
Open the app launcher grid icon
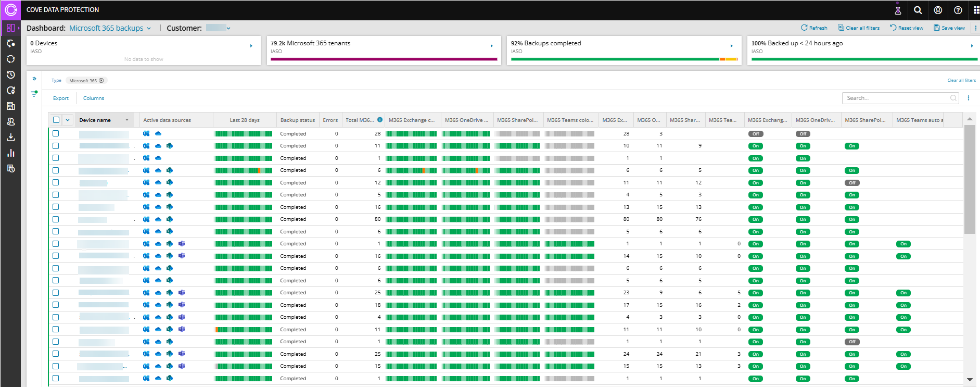tap(976, 10)
